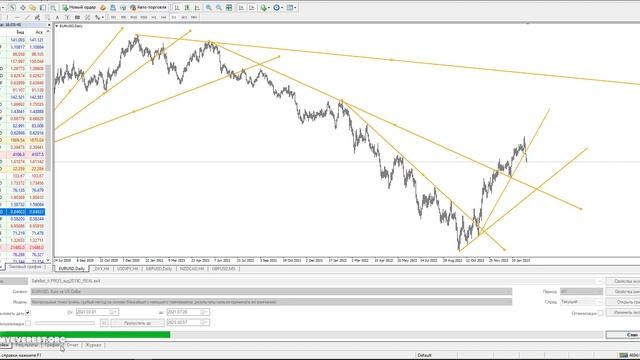
Task: Toggle chart auto scroll icon
Action: point(242,7)
